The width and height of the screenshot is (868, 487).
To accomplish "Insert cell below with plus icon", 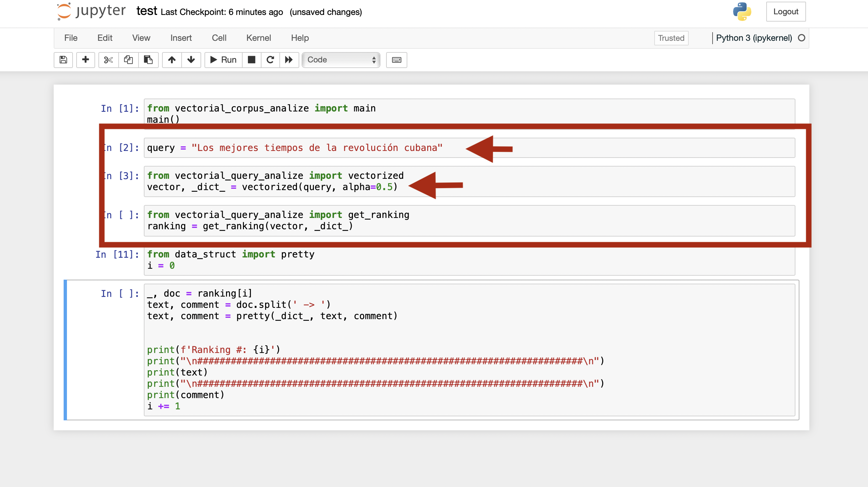I will click(x=86, y=60).
